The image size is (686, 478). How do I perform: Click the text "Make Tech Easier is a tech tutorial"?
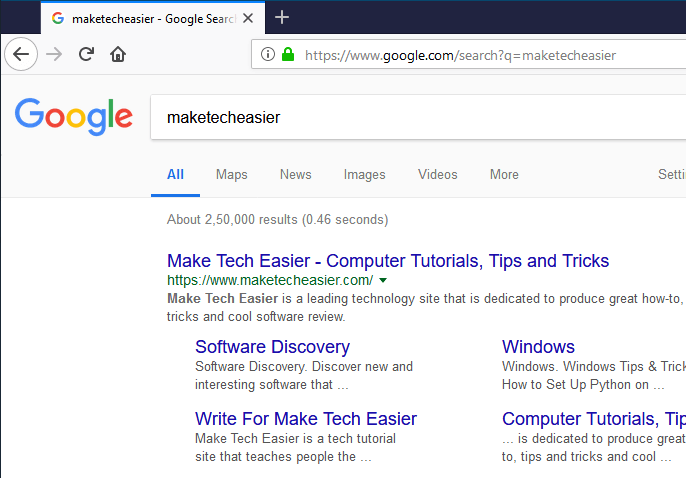click(295, 439)
